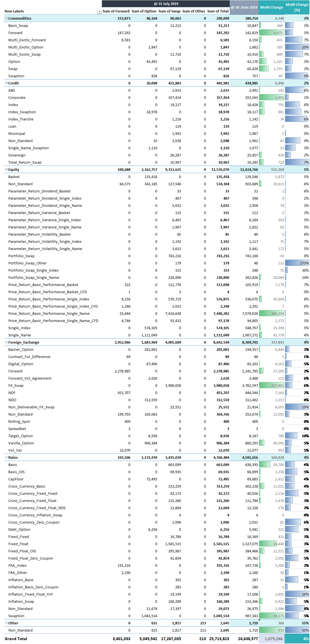Select the Basket row label under Equity
Image resolution: width=310 pixels, height=644 pixels.
click(x=14, y=177)
